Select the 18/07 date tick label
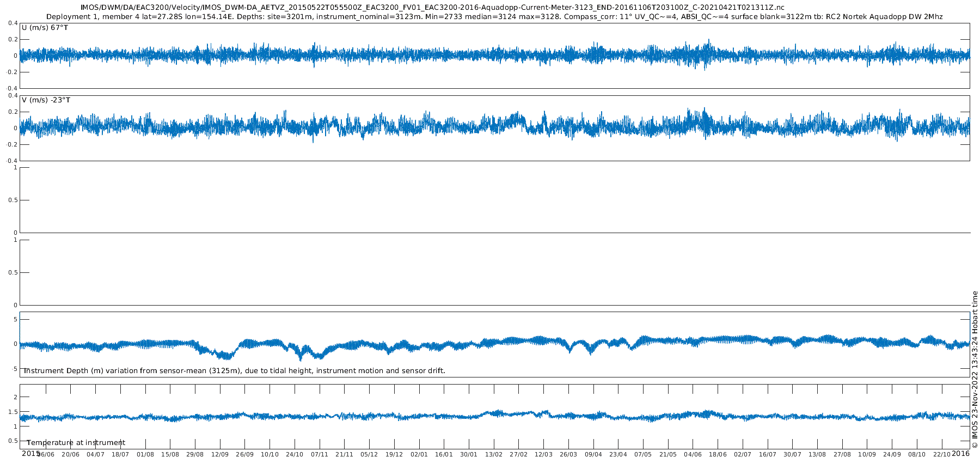The height and width of the screenshot is (463, 980). click(120, 454)
